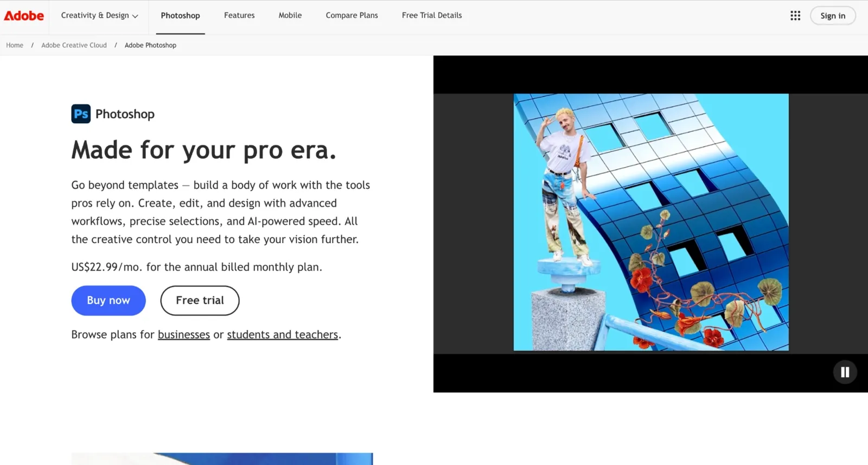Click the 'Made for your pro era.' heading

coord(203,150)
